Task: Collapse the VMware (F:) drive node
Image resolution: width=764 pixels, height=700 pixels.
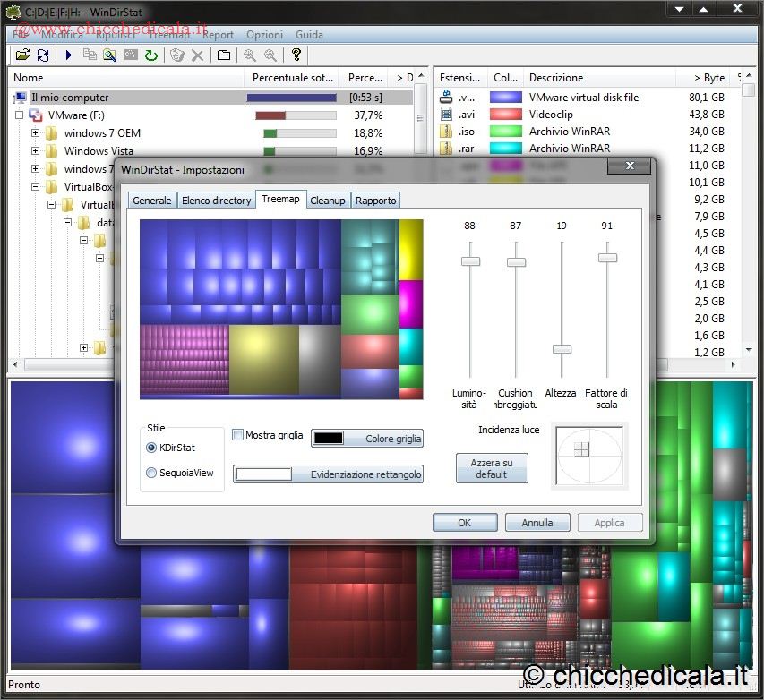Action: (19, 115)
